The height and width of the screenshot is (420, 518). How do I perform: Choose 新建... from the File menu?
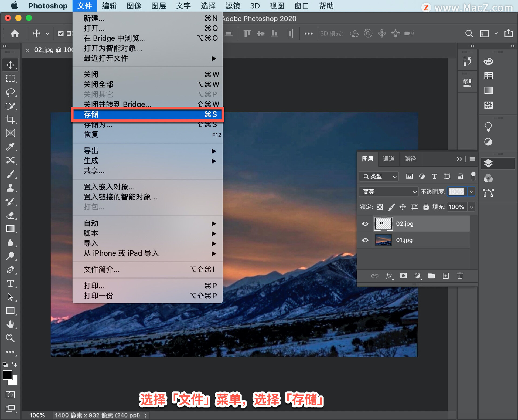tap(148, 18)
